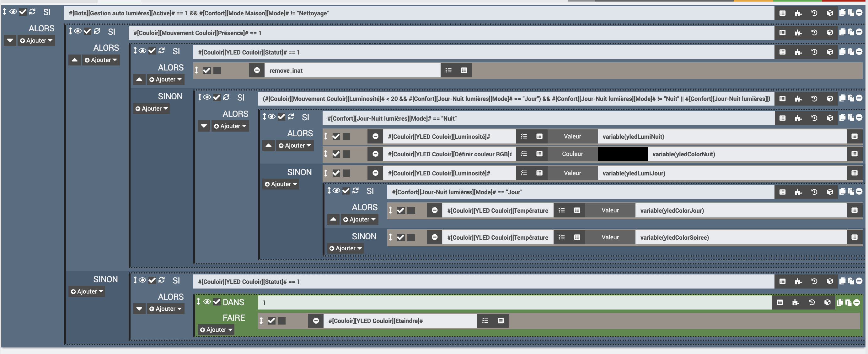Open the black Couleur swatch for yledColorNuit
The height and width of the screenshot is (354, 868).
pos(622,154)
